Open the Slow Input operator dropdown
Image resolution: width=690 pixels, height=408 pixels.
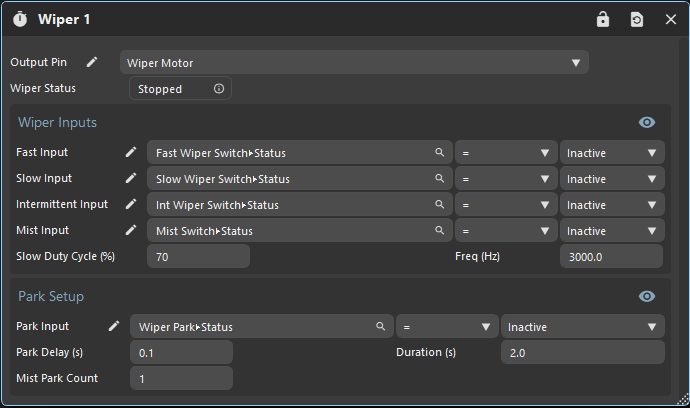pos(505,179)
